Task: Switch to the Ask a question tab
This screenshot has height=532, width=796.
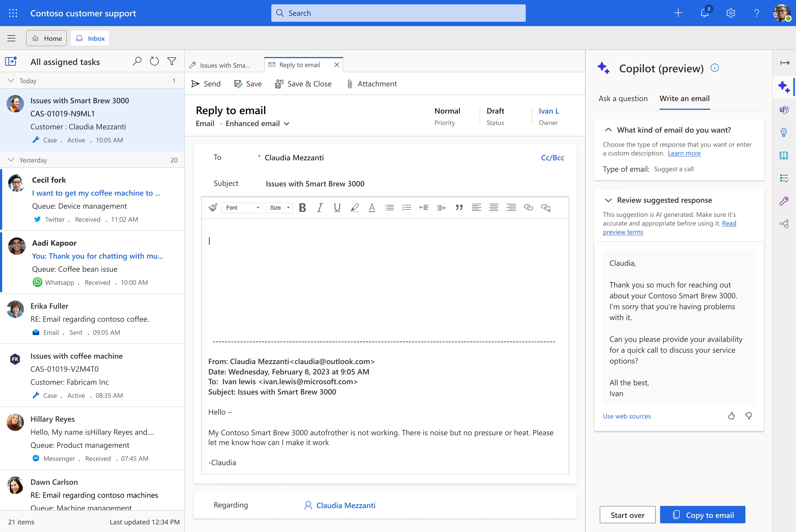Action: (x=623, y=98)
